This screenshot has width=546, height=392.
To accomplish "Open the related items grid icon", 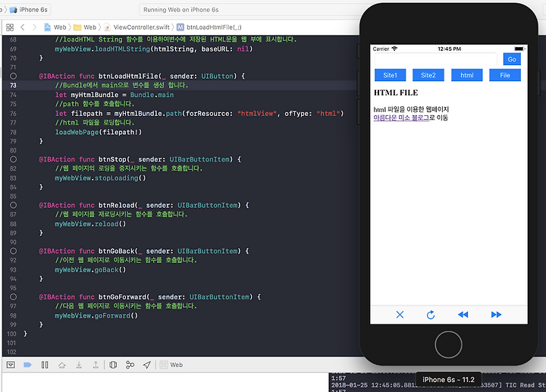I will tap(10, 27).
